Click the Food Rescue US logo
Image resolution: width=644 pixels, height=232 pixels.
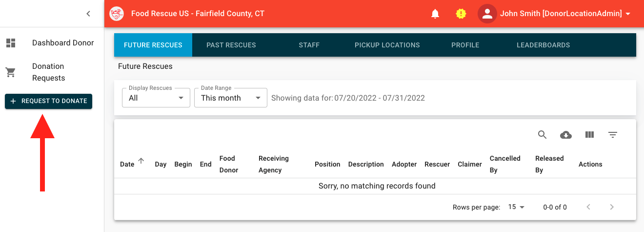coord(117,14)
